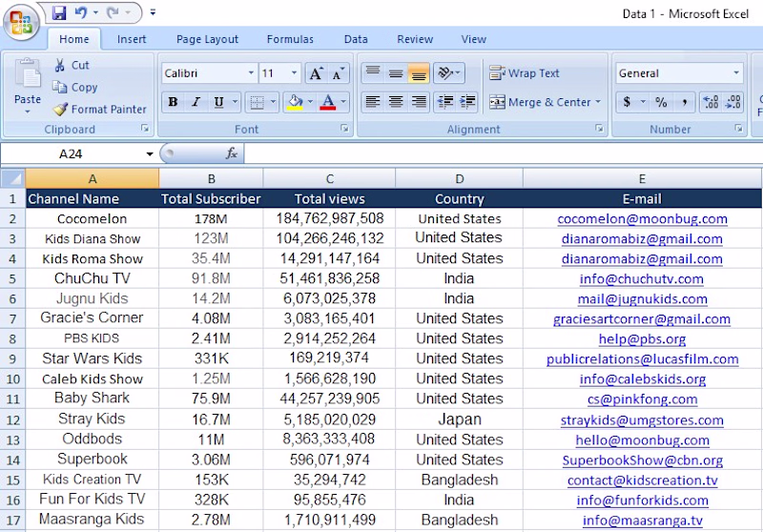Open the Calibri font name dropdown
The image size is (763, 532).
(251, 73)
